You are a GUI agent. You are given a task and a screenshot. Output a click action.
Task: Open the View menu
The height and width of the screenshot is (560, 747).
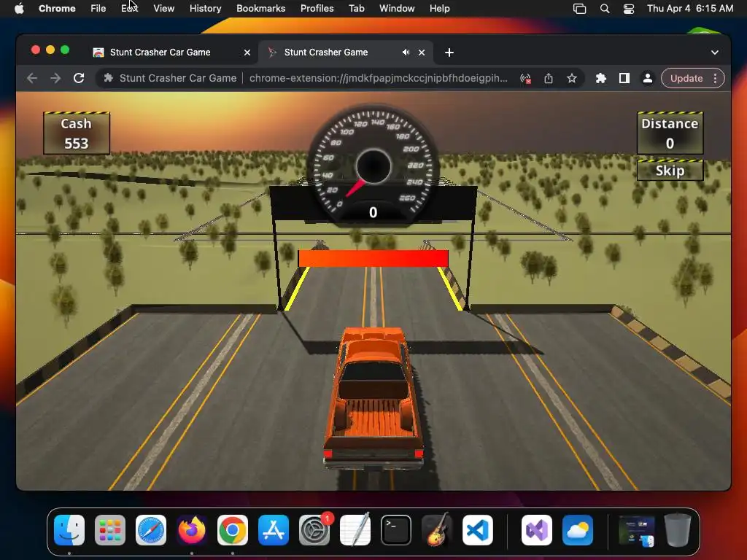point(163,9)
